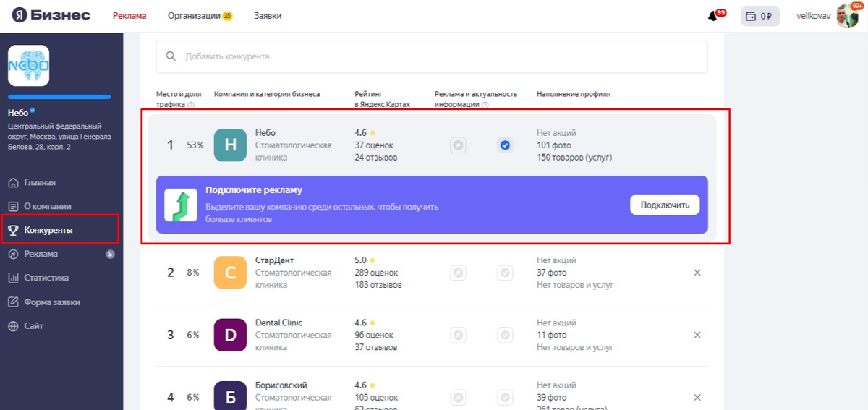Image resolution: width=868 pixels, height=410 pixels.
Task: Click the Главная home icon
Action: pyautogui.click(x=13, y=182)
